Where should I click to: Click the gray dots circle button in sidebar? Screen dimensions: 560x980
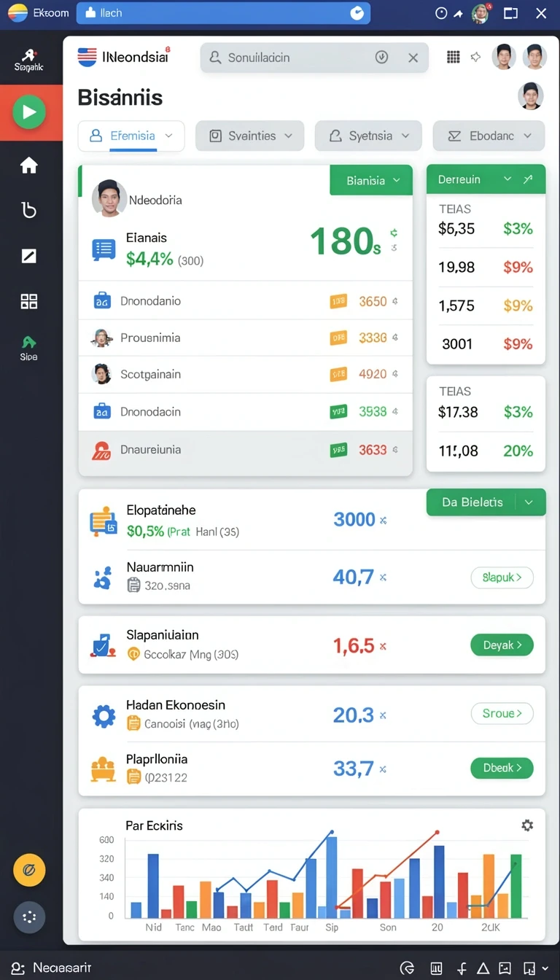29,917
